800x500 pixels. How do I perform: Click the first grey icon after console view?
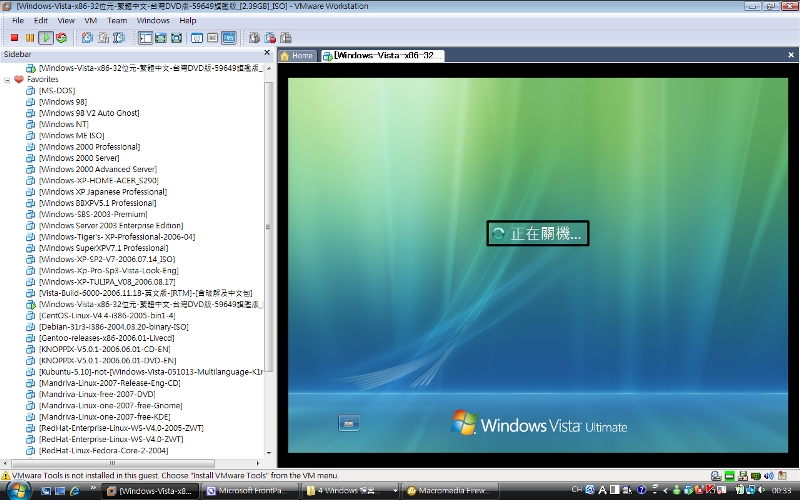tap(255, 38)
